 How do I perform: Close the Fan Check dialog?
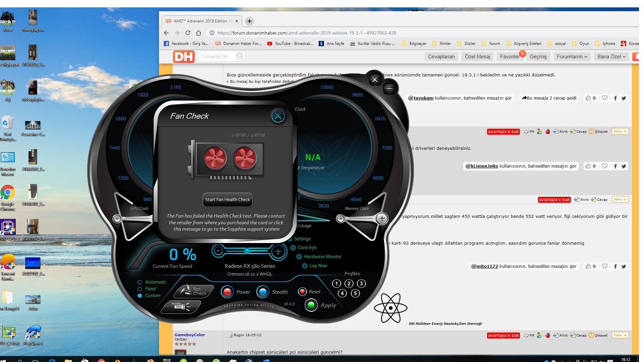tap(278, 116)
